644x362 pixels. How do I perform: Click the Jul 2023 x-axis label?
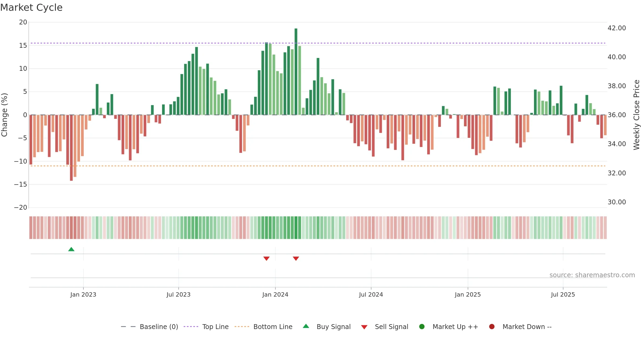click(178, 294)
